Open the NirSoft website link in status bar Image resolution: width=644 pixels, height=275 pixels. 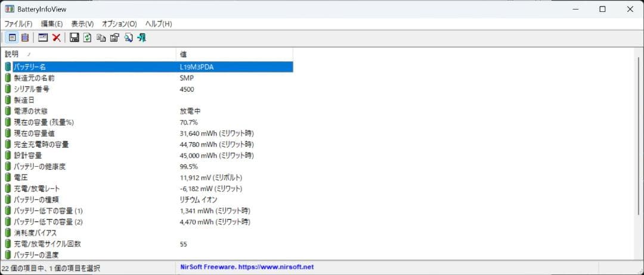(x=247, y=267)
